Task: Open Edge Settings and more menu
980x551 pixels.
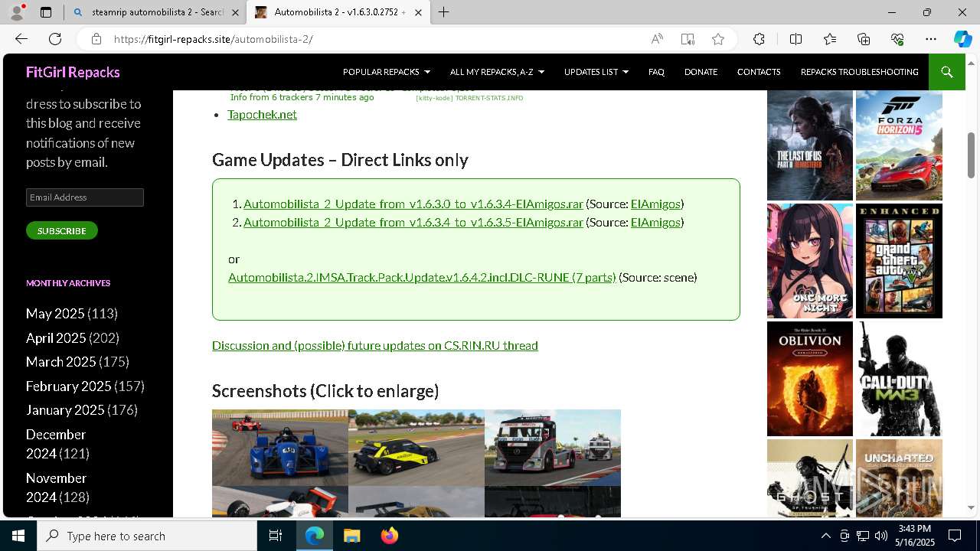Action: click(931, 39)
